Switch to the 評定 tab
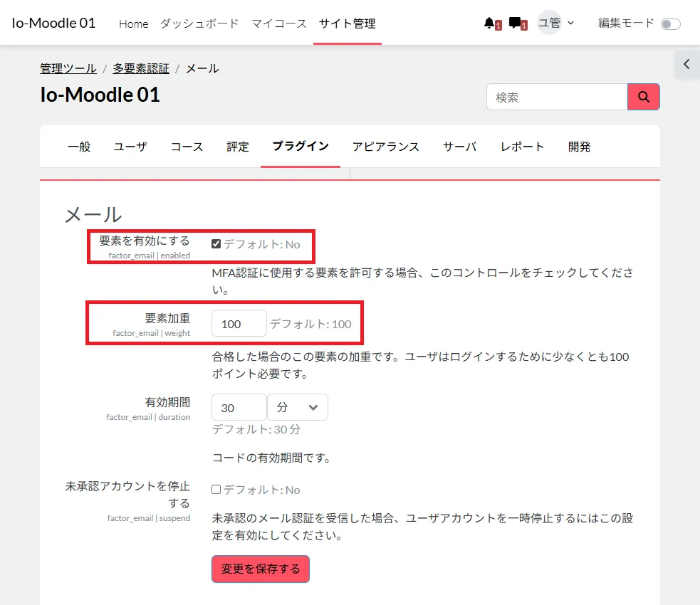700x605 pixels. coord(238,147)
